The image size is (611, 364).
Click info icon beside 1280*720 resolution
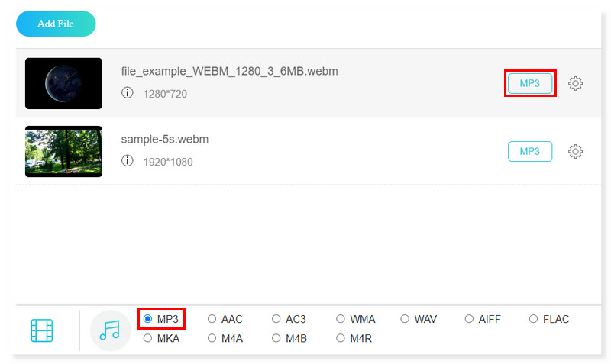tap(128, 93)
